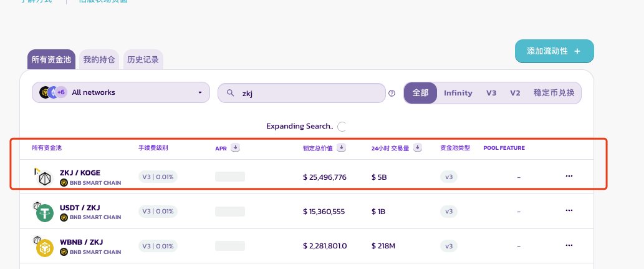Click the $ 218M volume value

coord(383,246)
